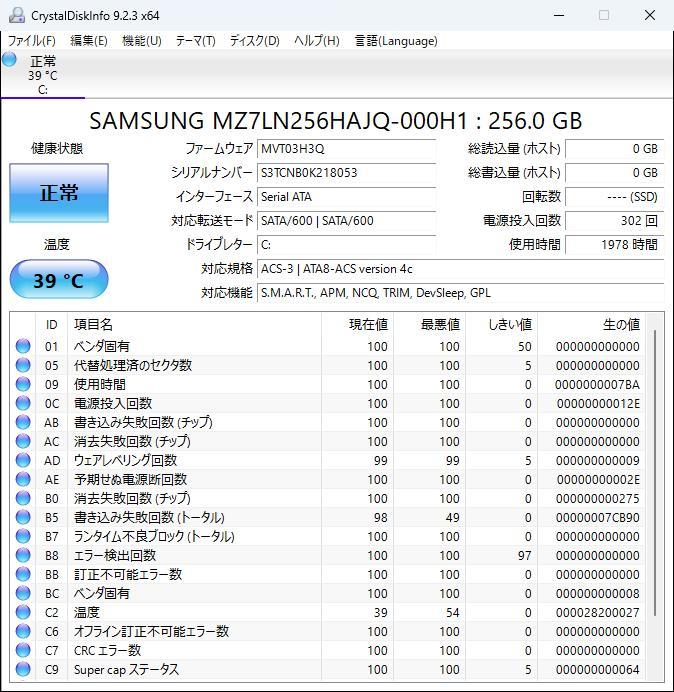This screenshot has width=674, height=692.
Task: Click status orb for ウェアレベリング回数
Action: click(23, 460)
